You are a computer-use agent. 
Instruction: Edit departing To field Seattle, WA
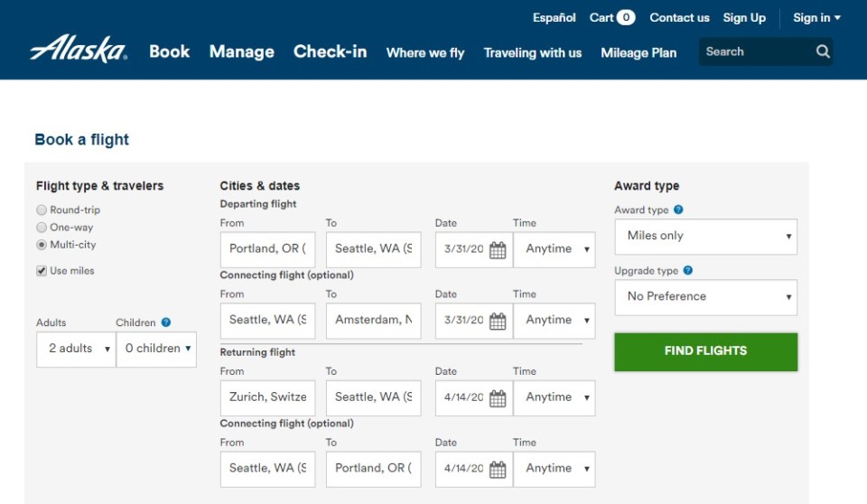click(x=373, y=249)
